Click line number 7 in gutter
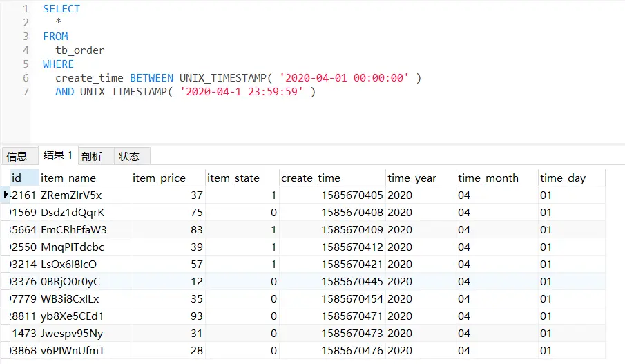 point(26,92)
